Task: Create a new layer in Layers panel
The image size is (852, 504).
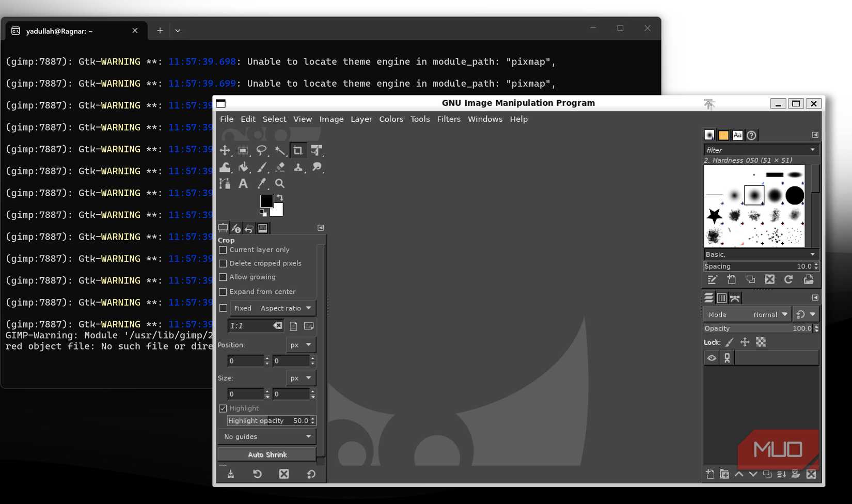Action: pos(710,474)
